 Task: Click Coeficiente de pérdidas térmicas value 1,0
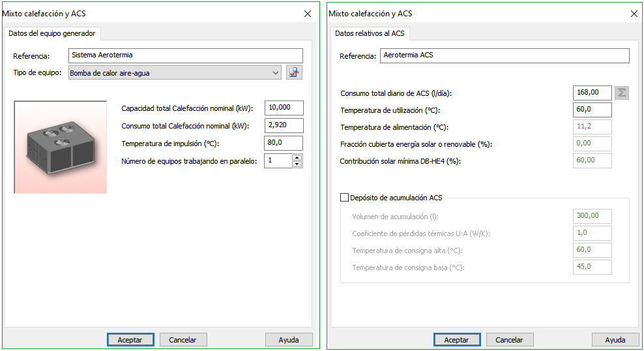coord(593,233)
